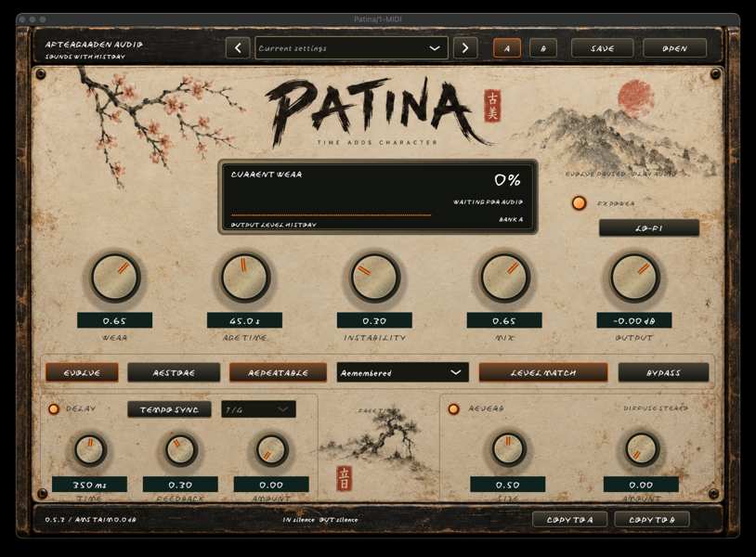This screenshot has height=557, width=756.
Task: Click the Copy to A button
Action: [x=569, y=520]
